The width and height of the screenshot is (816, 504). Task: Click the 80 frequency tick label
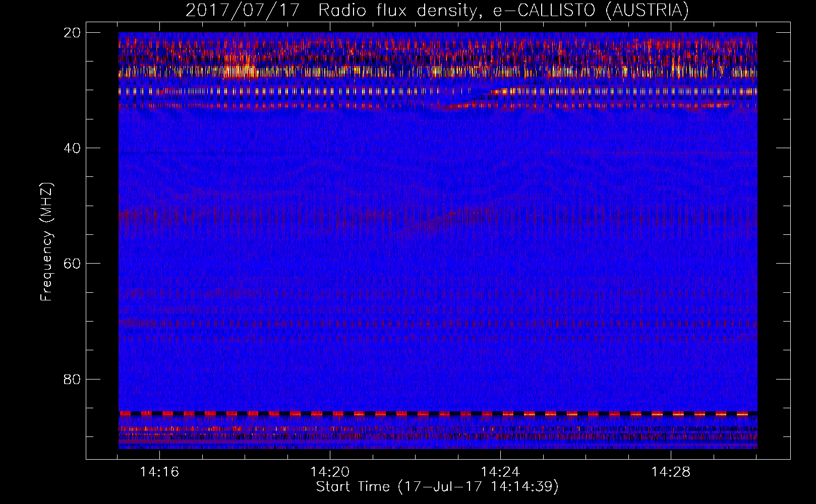[x=73, y=379]
